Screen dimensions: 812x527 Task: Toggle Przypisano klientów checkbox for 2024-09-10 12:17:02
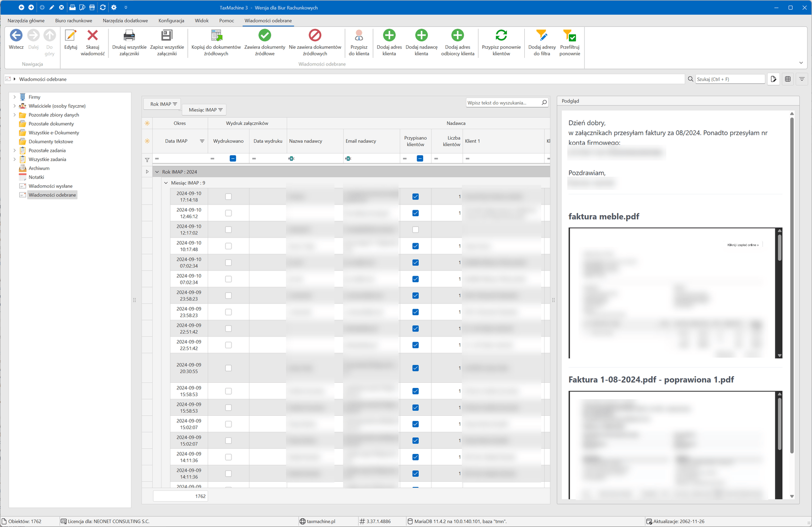416,229
